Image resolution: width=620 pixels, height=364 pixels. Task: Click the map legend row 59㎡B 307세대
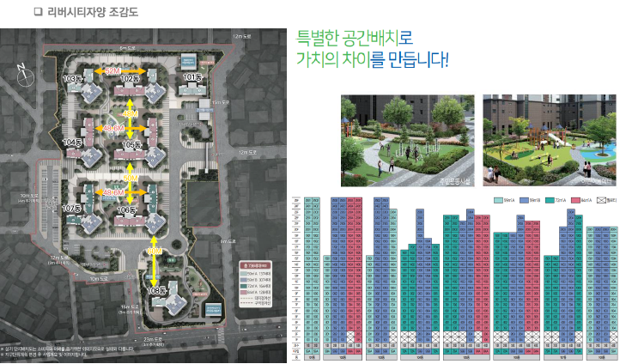tap(255, 280)
